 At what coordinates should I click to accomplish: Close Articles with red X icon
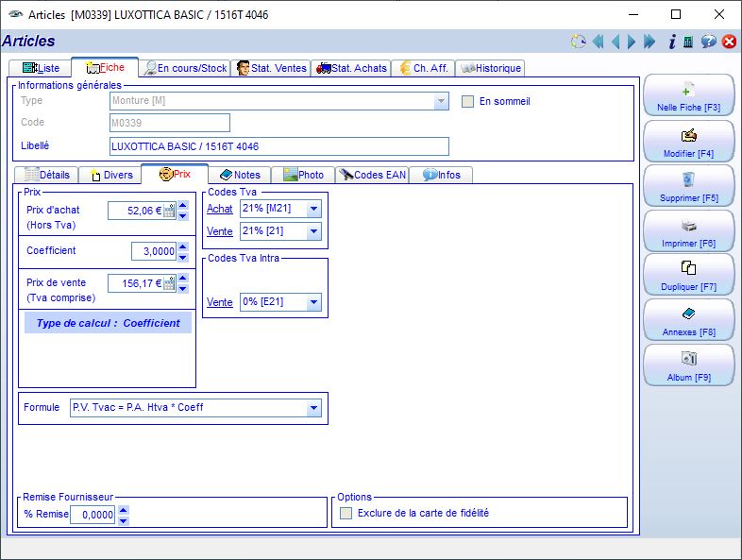pyautogui.click(x=729, y=42)
